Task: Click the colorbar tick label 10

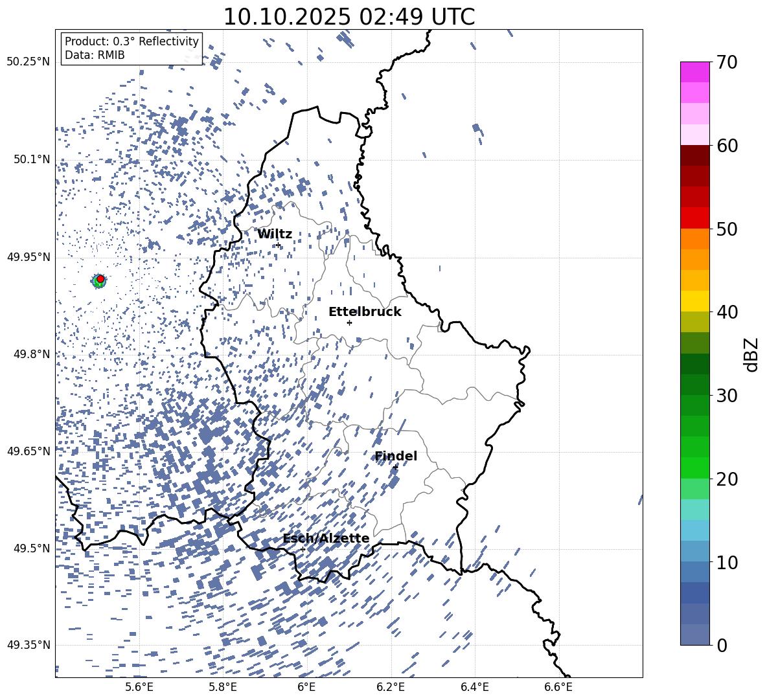Action: 727,562
